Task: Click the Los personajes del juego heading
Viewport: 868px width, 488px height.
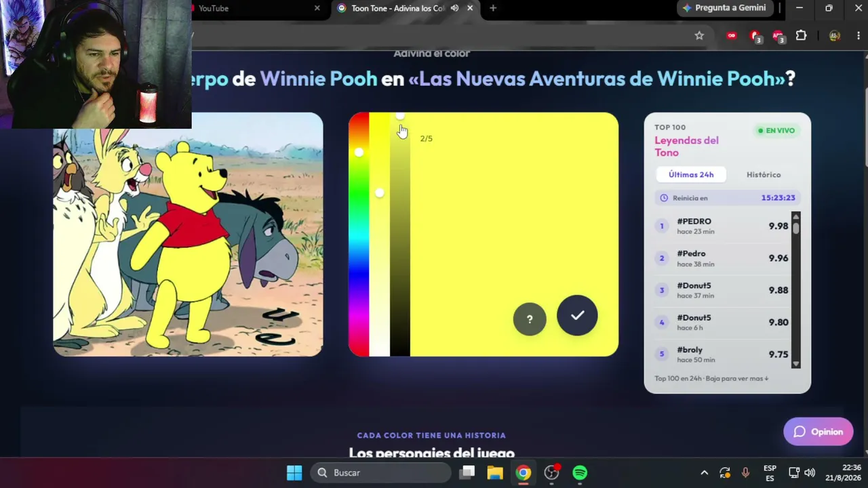Action: point(431,452)
